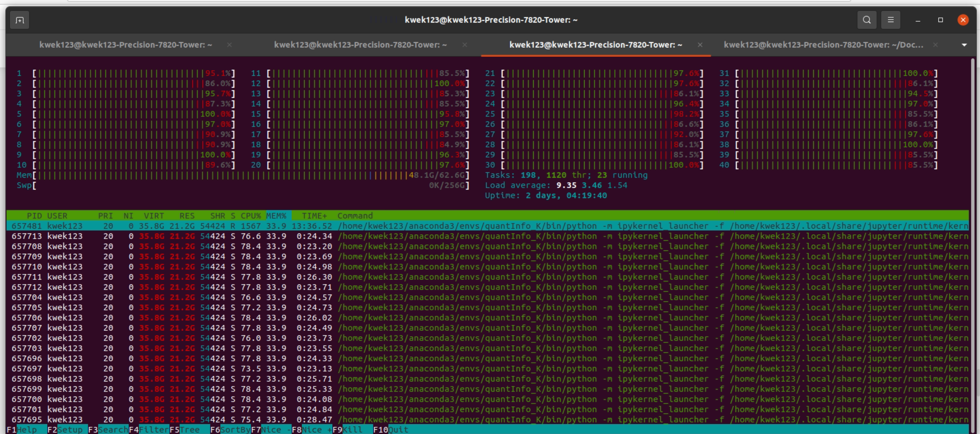Select process row with PID 657713
The image size is (980, 434).
(487, 236)
